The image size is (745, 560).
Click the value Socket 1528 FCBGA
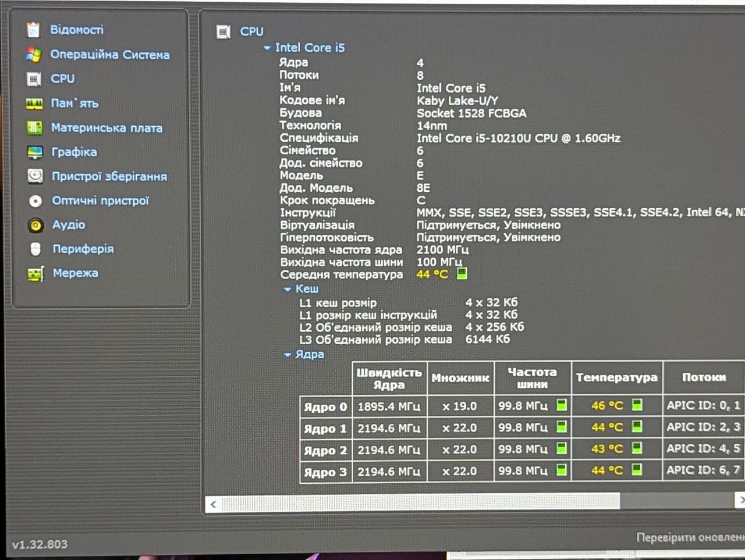471,113
